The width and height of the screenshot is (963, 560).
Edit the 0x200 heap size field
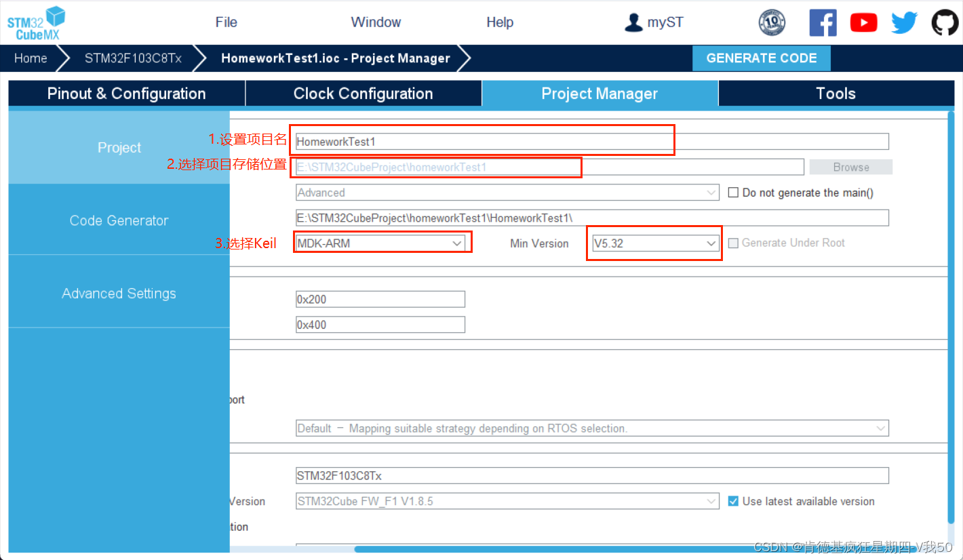(x=380, y=299)
